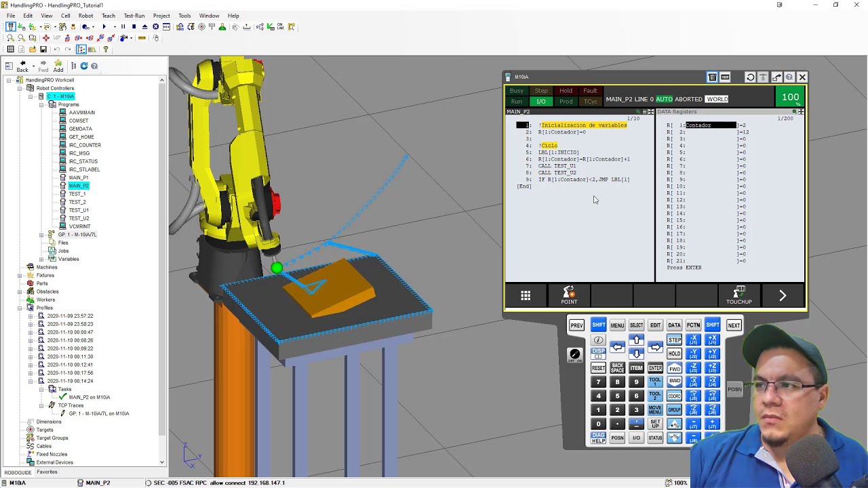Click the HOLD key on teach pendant

coord(674,354)
